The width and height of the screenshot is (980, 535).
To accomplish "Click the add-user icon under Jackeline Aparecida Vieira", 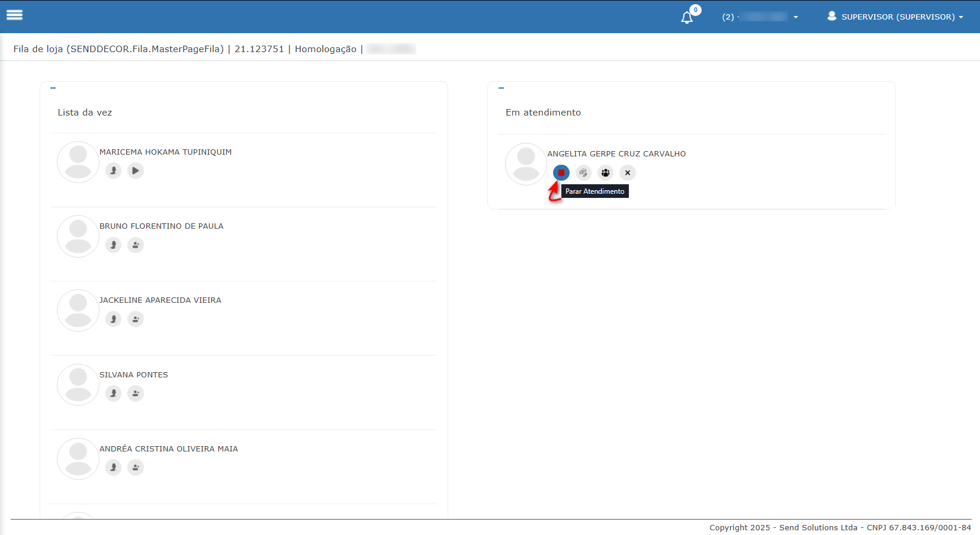I will click(136, 319).
